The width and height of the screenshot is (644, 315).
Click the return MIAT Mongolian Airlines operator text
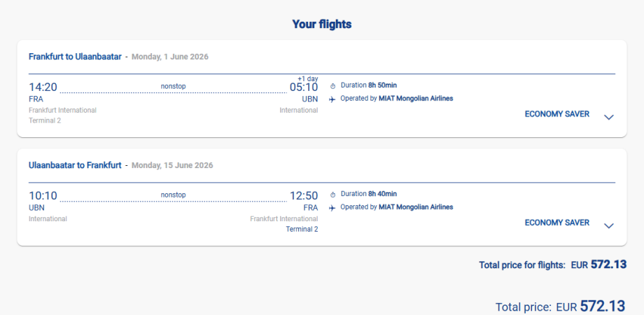[416, 207]
